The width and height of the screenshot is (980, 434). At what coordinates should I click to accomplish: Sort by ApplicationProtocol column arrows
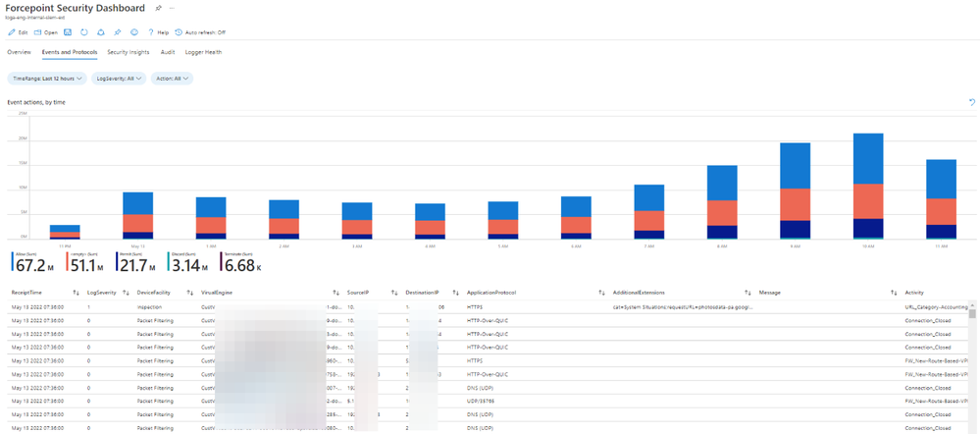(602, 292)
